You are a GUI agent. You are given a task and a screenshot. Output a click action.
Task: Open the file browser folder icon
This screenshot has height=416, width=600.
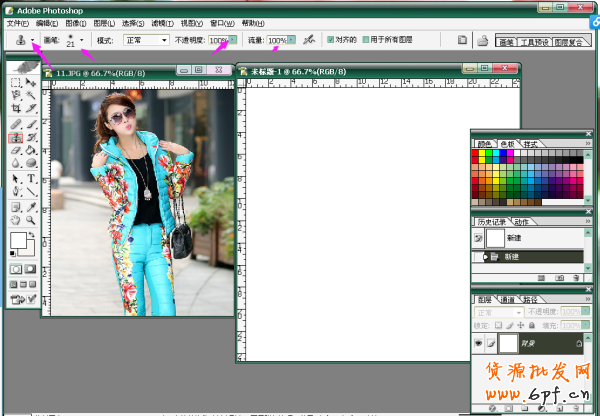click(x=482, y=40)
